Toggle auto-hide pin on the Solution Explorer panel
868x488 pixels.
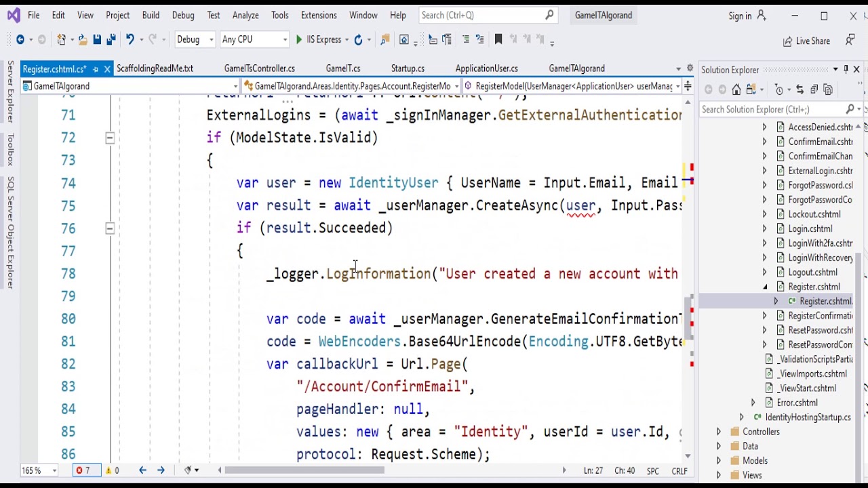click(x=846, y=69)
